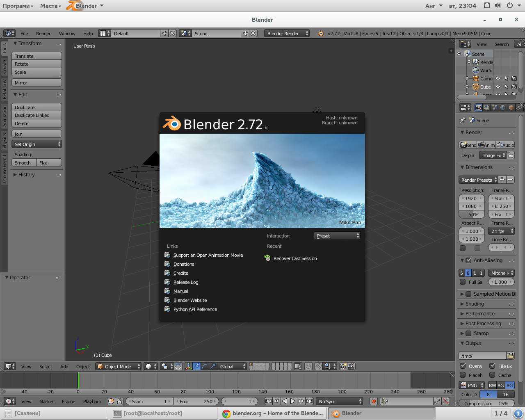Select the translate manipulator icon
Image resolution: width=525 pixels, height=420 pixels.
point(197,366)
